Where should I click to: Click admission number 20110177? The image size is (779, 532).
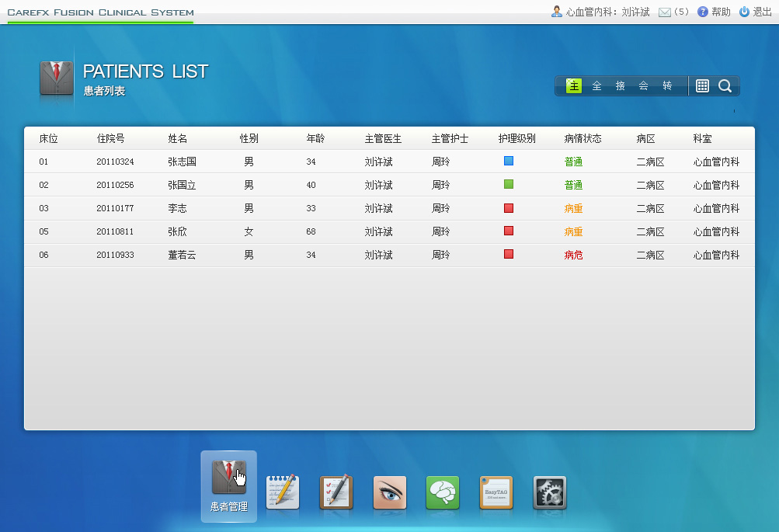(x=115, y=209)
